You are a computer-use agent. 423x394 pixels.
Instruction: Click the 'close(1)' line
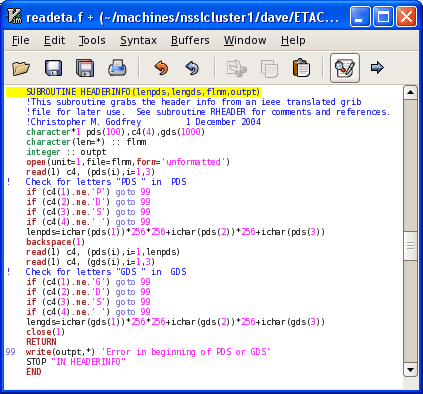[46, 332]
